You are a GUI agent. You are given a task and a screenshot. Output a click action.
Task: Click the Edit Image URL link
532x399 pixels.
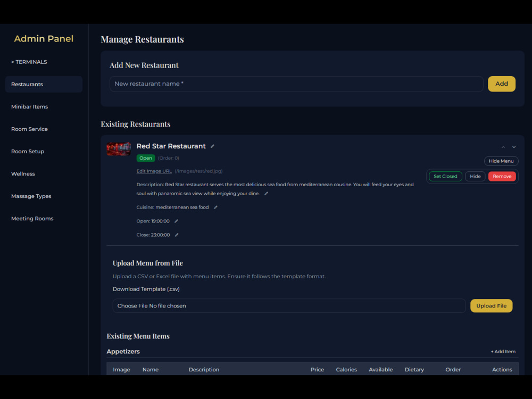point(154,171)
